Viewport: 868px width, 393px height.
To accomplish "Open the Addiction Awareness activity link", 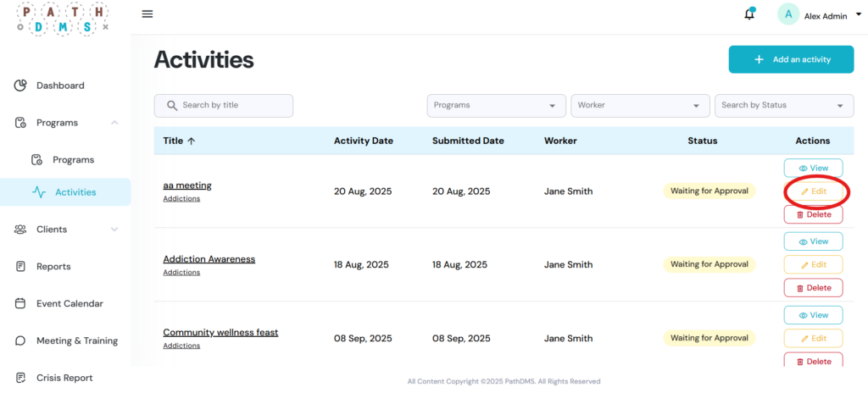I will coord(209,259).
